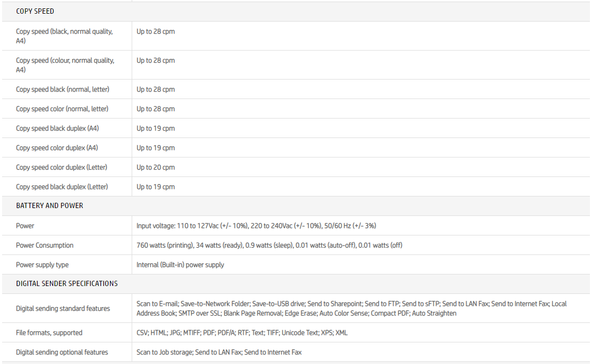The height and width of the screenshot is (364, 592).
Task: Click the COPY SPEED section header
Action: click(35, 11)
